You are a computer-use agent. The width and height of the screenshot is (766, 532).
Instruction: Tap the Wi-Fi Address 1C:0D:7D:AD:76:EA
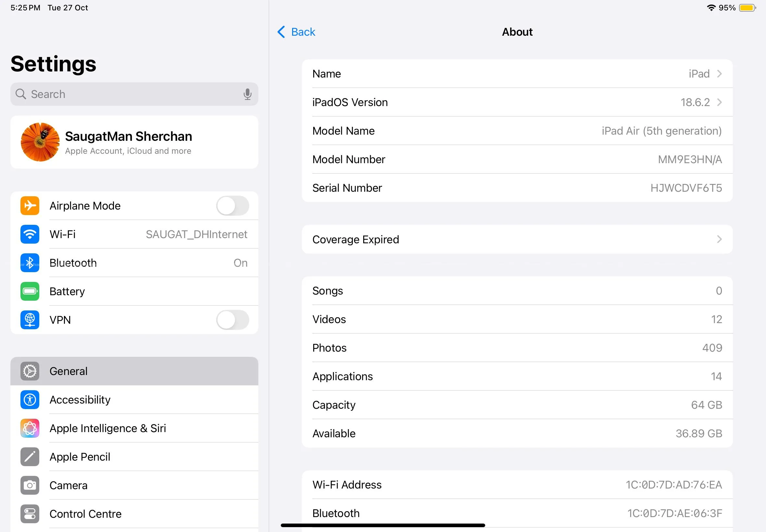[x=673, y=485]
